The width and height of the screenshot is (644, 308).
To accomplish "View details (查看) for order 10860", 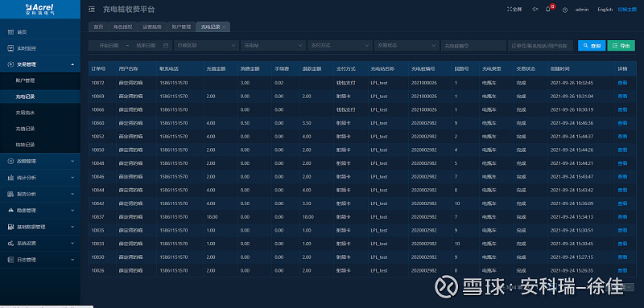I will 622,123.
